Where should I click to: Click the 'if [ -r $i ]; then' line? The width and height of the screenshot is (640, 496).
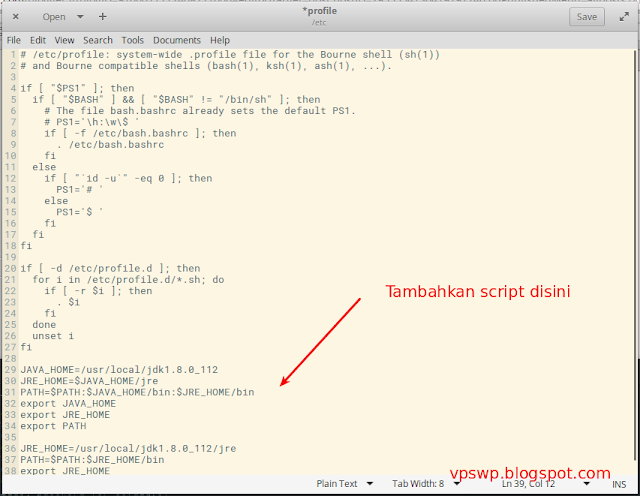pos(98,291)
